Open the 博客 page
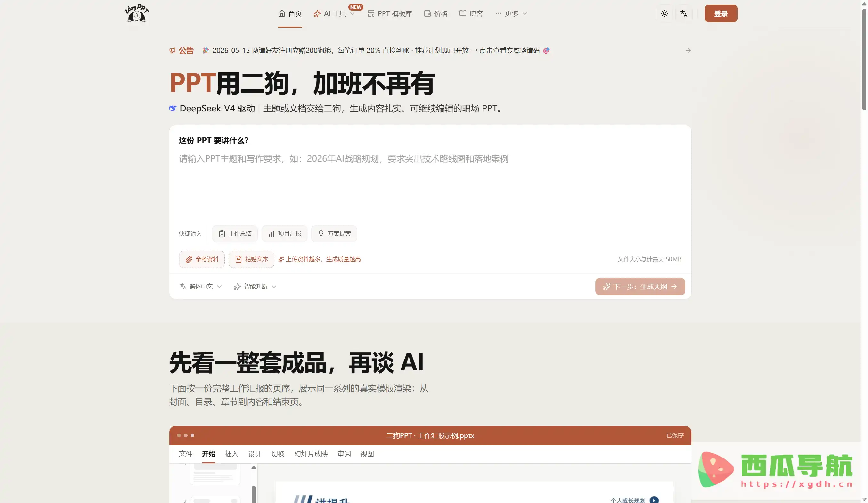 click(x=471, y=13)
